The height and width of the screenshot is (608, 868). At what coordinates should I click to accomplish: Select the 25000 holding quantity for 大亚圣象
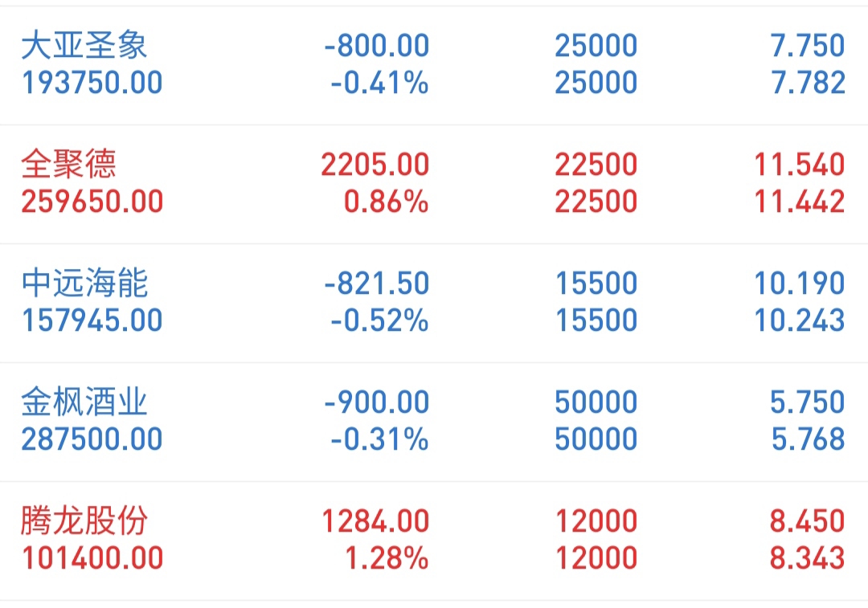(596, 46)
